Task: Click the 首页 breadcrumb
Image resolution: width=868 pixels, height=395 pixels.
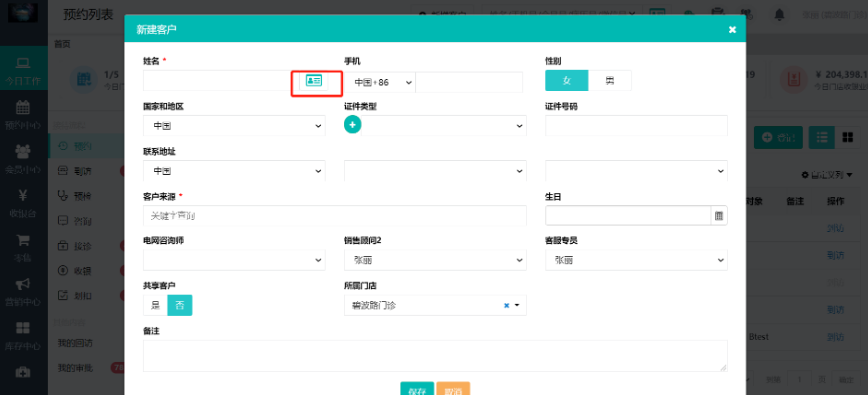Action: click(x=62, y=44)
